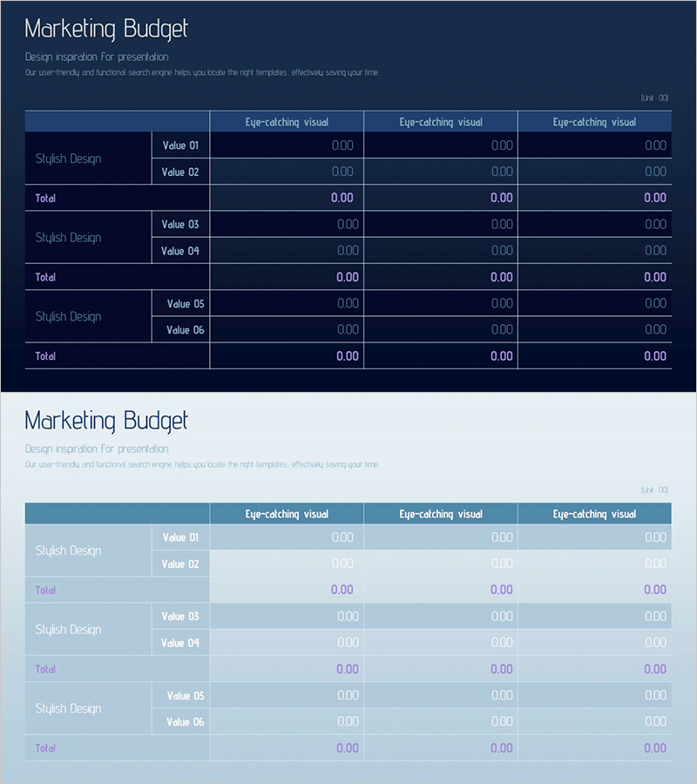Select the Value 01 cell in dark table
Image resolution: width=697 pixels, height=784 pixels.
pyautogui.click(x=180, y=145)
